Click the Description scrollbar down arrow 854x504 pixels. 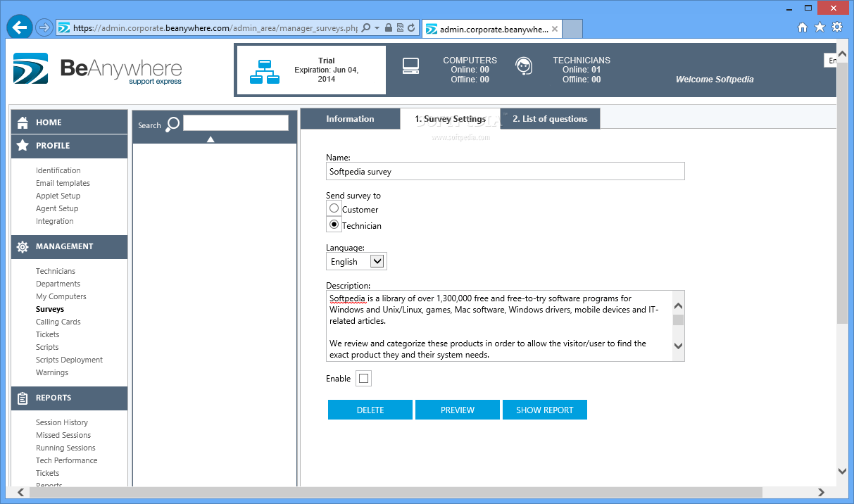(x=678, y=346)
